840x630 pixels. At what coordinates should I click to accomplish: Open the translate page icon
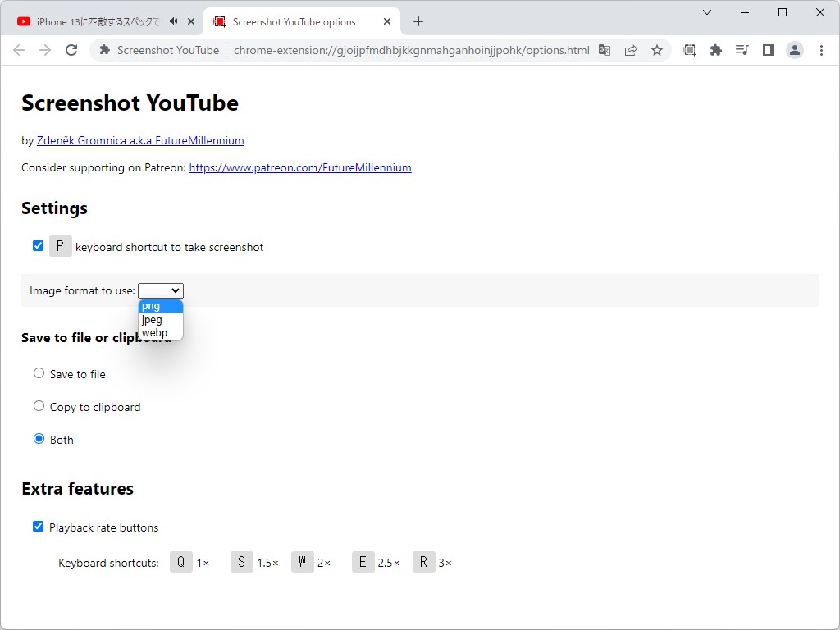[x=605, y=50]
